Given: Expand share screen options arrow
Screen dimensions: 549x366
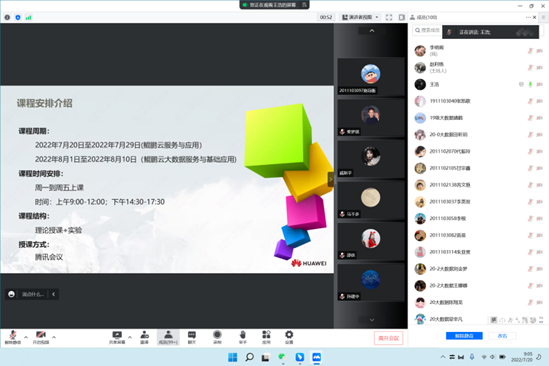Looking at the screenshot, I should [130, 337].
